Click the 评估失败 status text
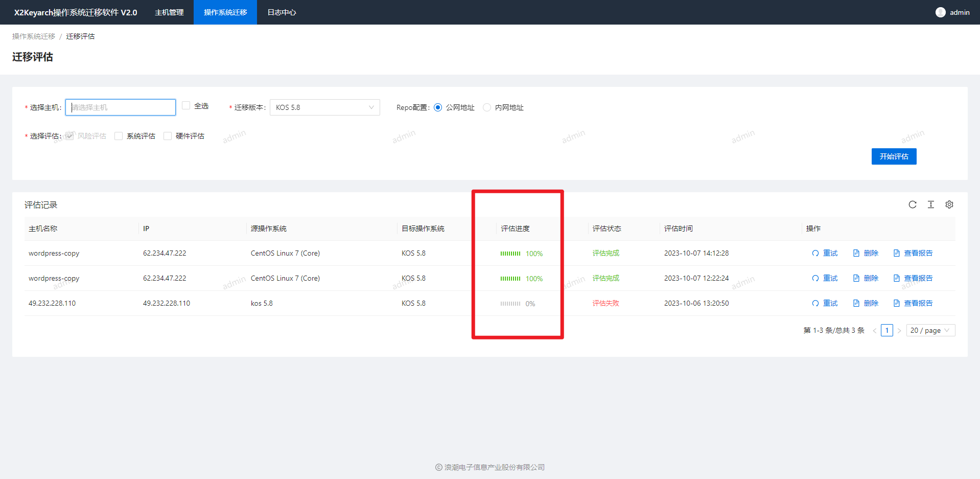This screenshot has width=980, height=479. point(606,303)
